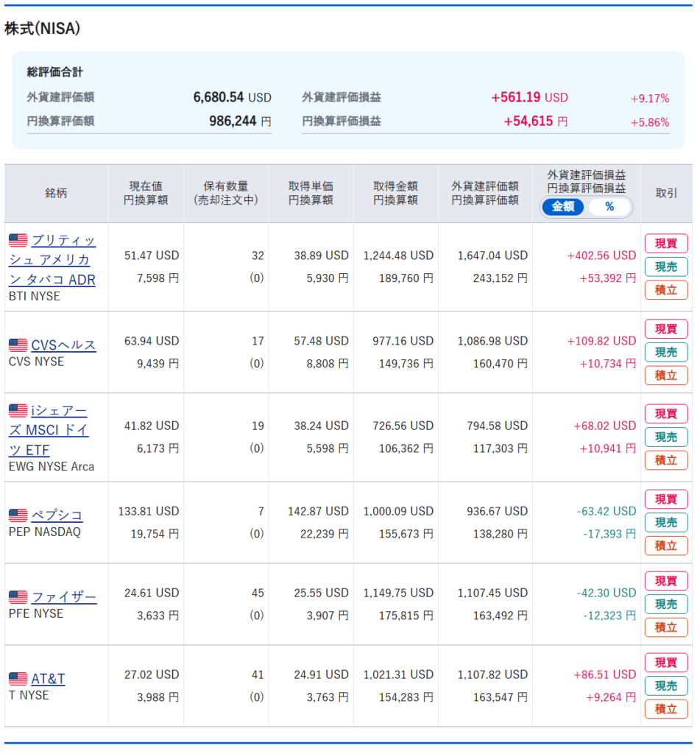
Task: Click BTI current price 51.47 USD
Action: 152,256
